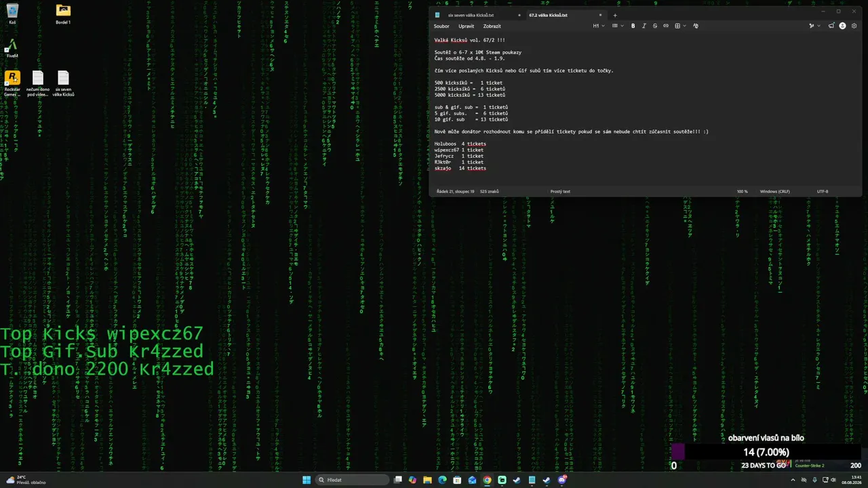The image size is (868, 488).
Task: Click the Soutěž o 6-7 x 10€ Steam poukazy line
Action: 477,52
